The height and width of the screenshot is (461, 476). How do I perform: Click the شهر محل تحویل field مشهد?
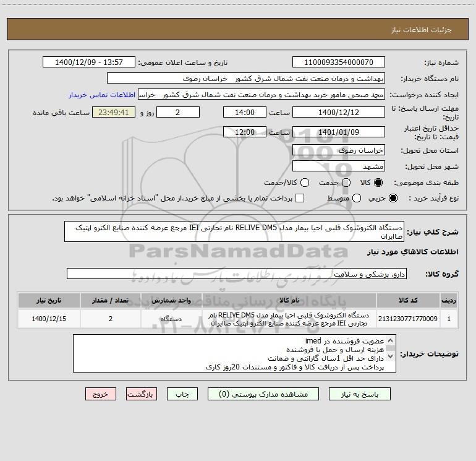point(339,166)
